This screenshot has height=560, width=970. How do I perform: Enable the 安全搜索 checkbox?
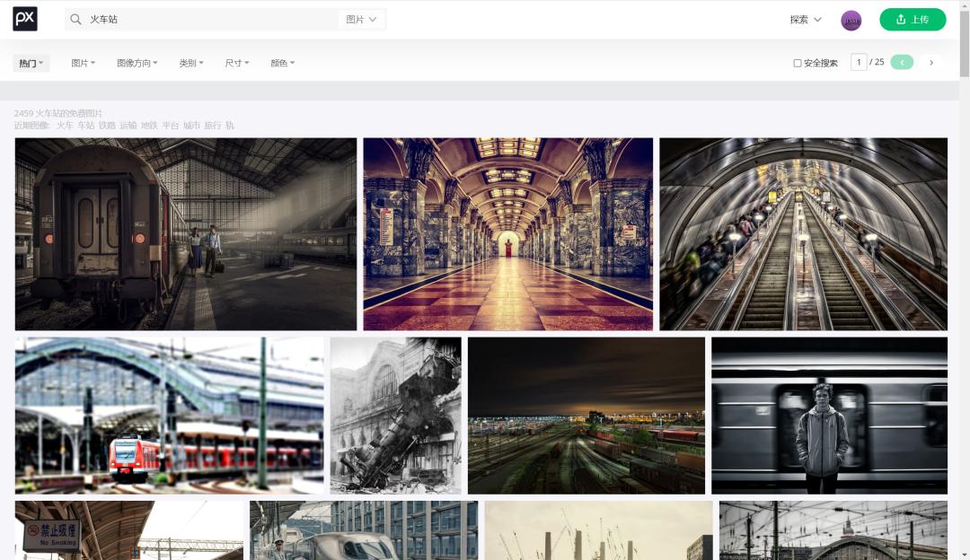coord(798,64)
